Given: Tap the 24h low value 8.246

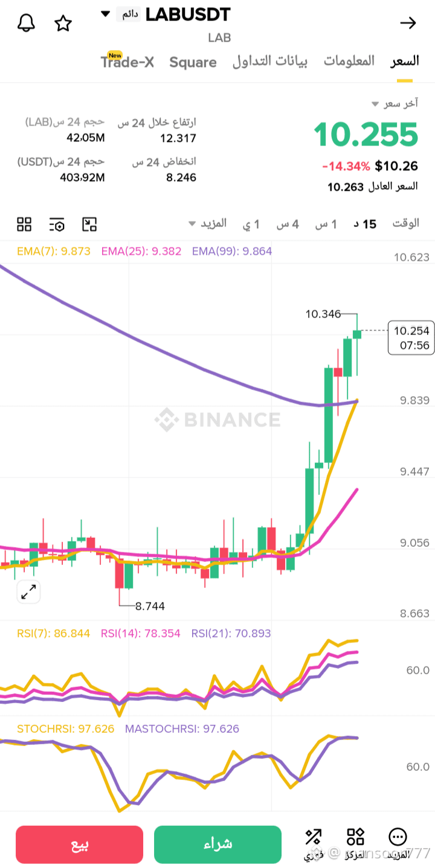Looking at the screenshot, I should [x=181, y=177].
